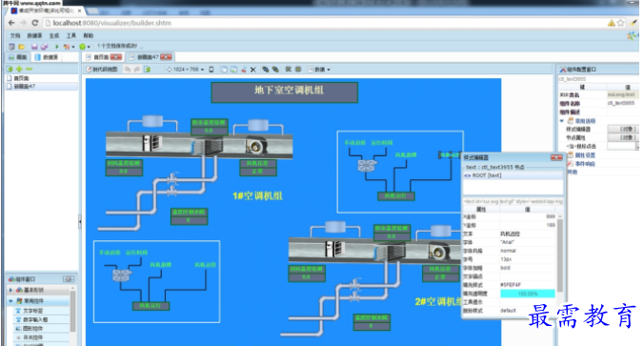Expand the 基本形状 component group
The height and width of the screenshot is (346, 644).
(10, 290)
